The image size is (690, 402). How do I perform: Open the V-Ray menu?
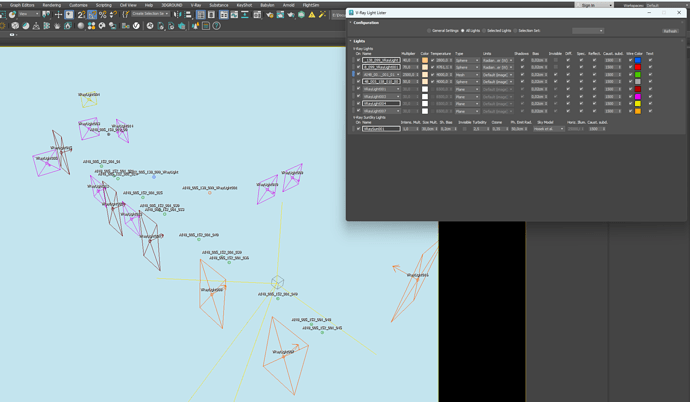[x=196, y=5]
